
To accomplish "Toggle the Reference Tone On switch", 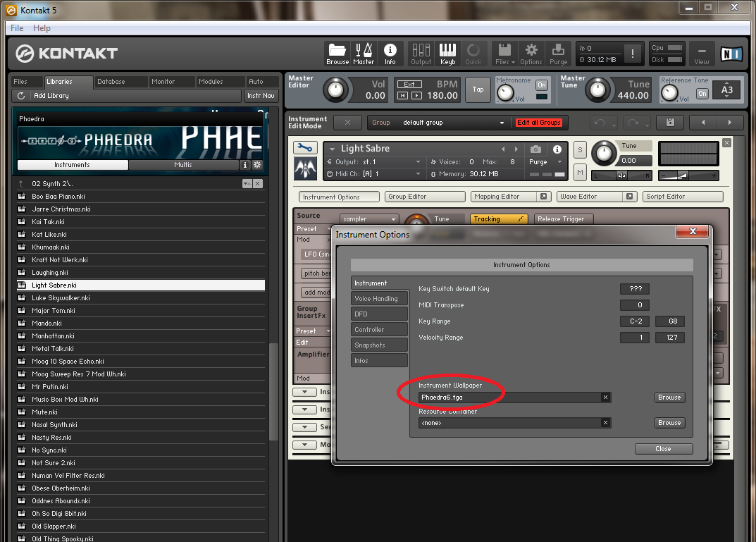I will (702, 94).
